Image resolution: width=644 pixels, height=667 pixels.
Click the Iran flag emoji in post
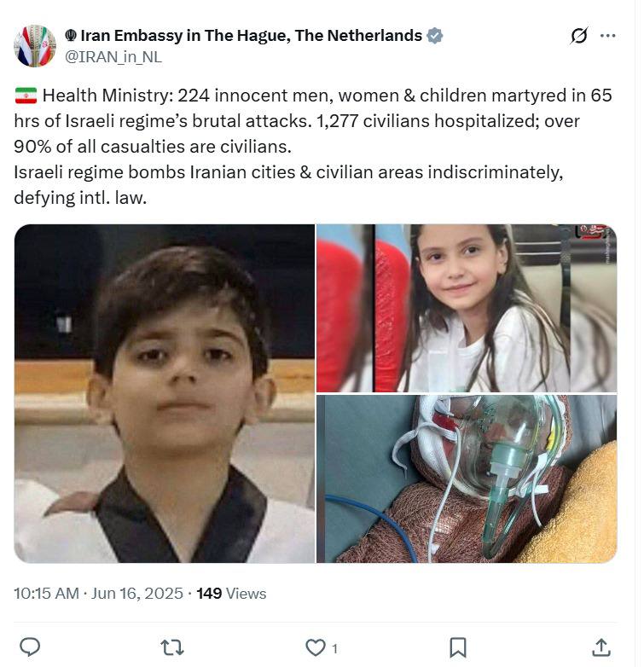pos(26,96)
